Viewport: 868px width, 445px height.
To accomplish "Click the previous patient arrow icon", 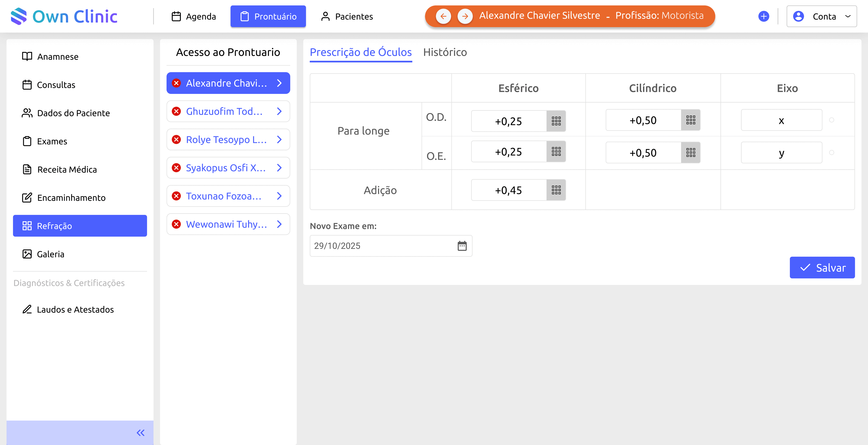I will coord(443,16).
